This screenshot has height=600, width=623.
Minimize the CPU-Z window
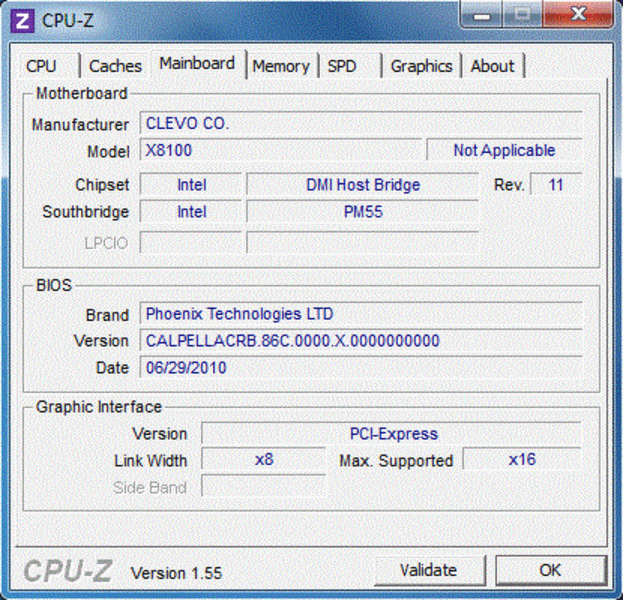pyautogui.click(x=482, y=15)
